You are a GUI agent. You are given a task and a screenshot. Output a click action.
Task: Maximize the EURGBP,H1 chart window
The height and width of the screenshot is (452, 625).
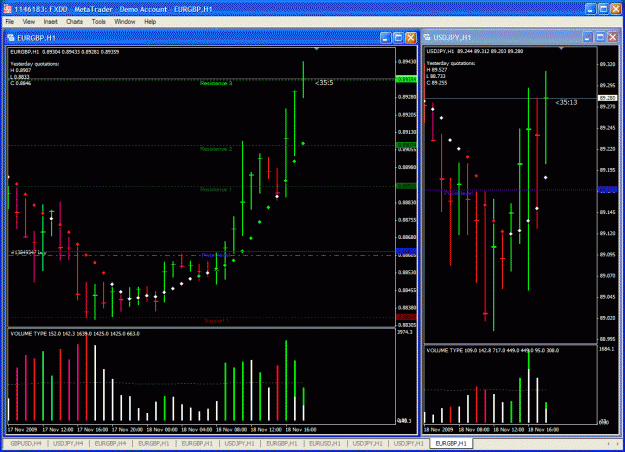point(398,38)
